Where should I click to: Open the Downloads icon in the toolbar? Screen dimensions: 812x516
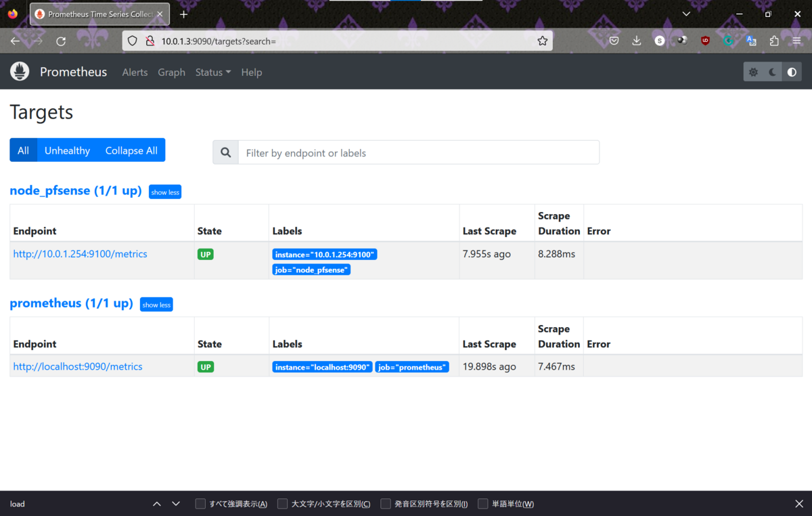point(636,41)
